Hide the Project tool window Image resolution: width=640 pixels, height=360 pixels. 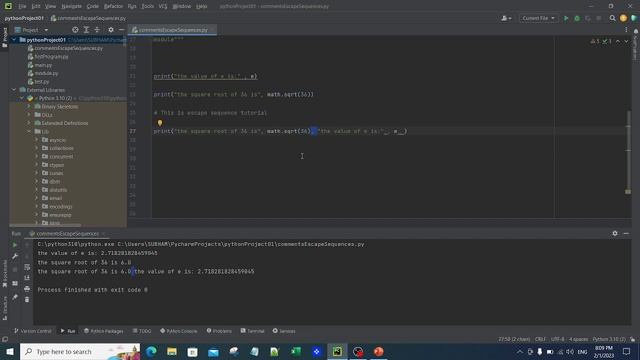point(122,30)
